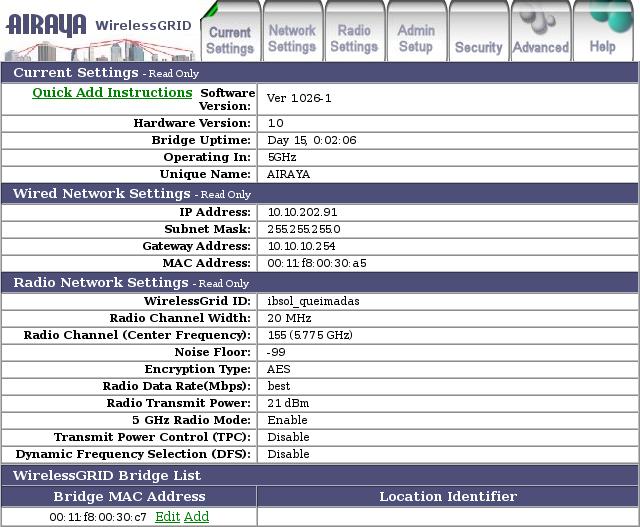Click the 5 GHz Radio Mode value Enable
Image resolution: width=640 pixels, height=527 pixels.
tap(287, 420)
